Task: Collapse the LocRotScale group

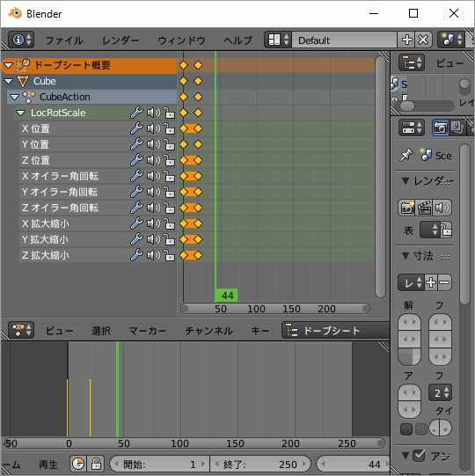Action: coord(20,113)
